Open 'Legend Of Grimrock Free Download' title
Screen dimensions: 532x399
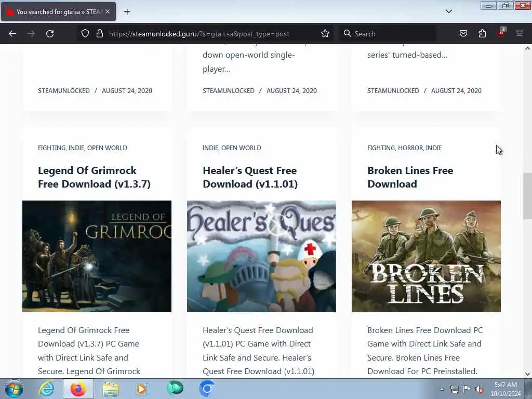[95, 177]
